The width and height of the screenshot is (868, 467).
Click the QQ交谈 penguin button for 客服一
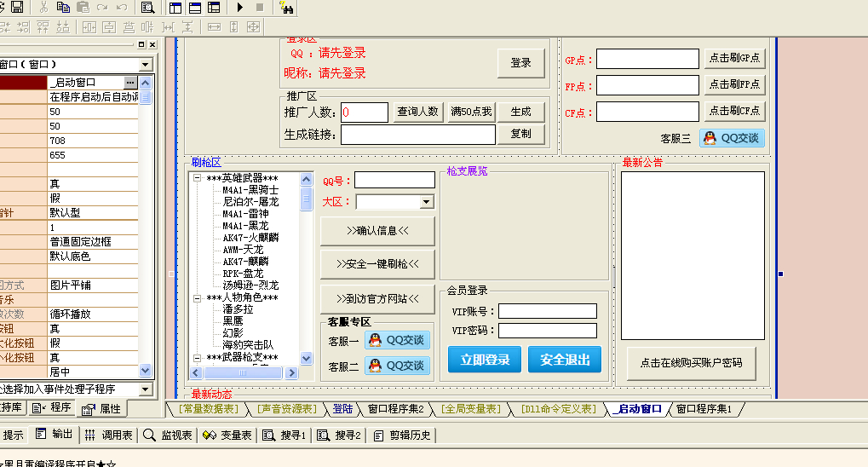click(398, 340)
